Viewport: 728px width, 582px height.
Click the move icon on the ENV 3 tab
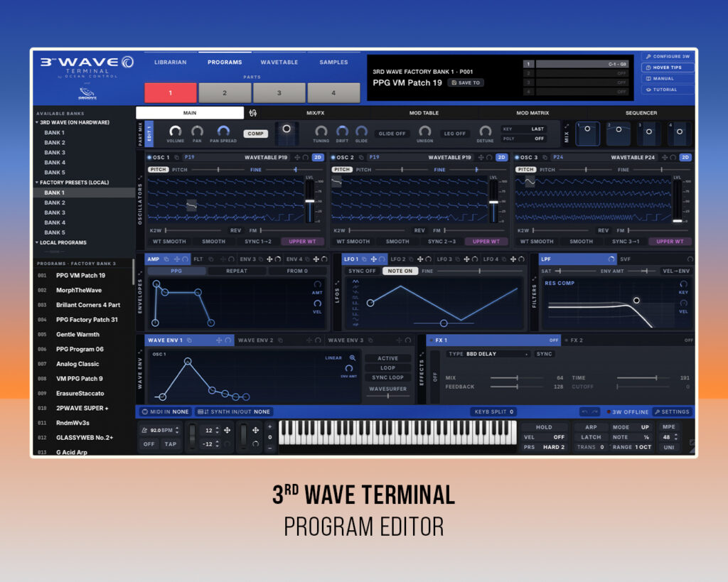click(x=269, y=259)
